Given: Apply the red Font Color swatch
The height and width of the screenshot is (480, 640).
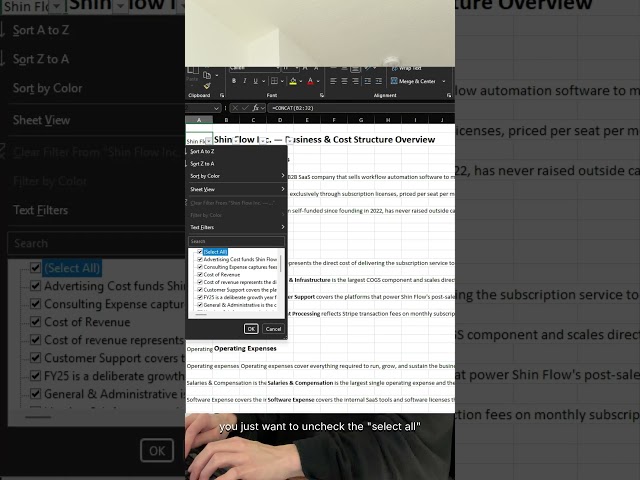Looking at the screenshot, I should click(x=310, y=81).
